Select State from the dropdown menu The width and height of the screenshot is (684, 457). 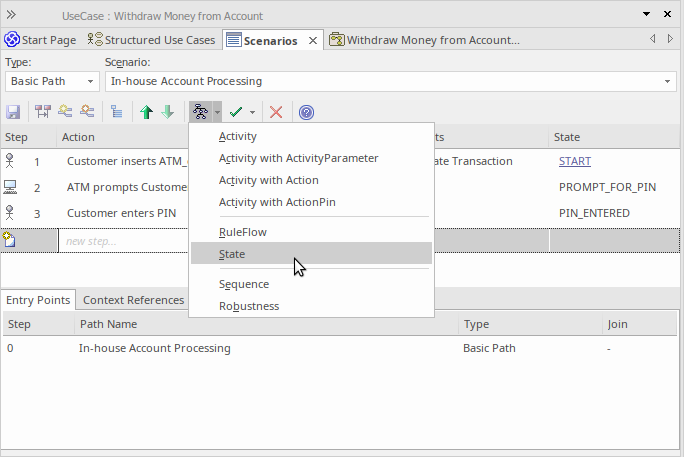(232, 254)
